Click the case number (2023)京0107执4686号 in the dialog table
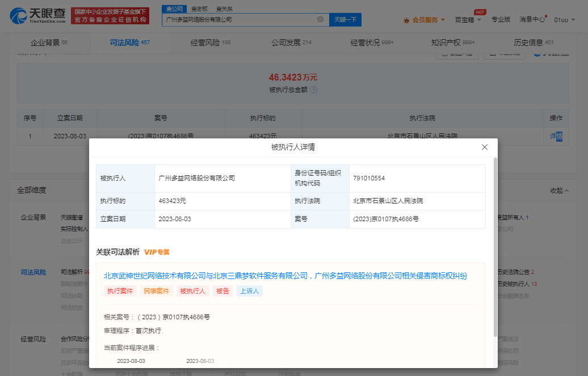Image resolution: width=588 pixels, height=376 pixels. coord(386,219)
